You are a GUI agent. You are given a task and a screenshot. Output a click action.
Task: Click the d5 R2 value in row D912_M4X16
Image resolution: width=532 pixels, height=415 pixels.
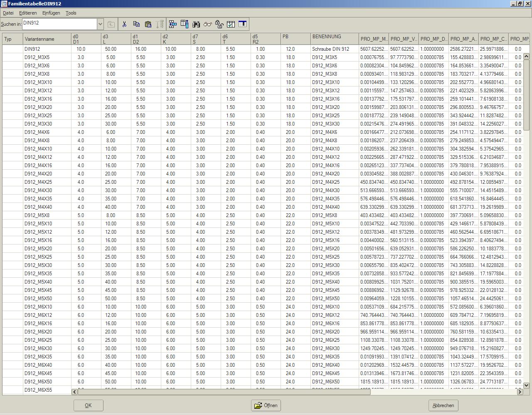(260, 166)
